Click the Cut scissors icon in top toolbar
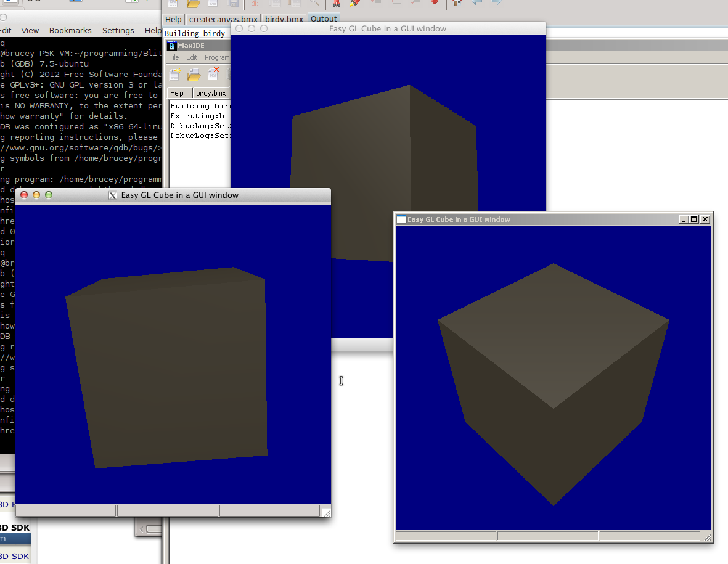728x564 pixels. click(255, 3)
